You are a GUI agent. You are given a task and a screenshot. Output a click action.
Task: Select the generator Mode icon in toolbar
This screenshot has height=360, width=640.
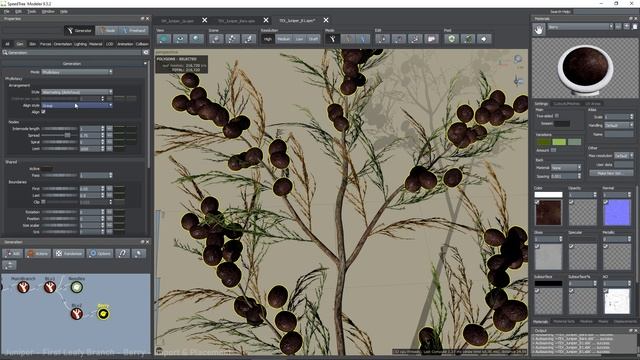pos(333,39)
